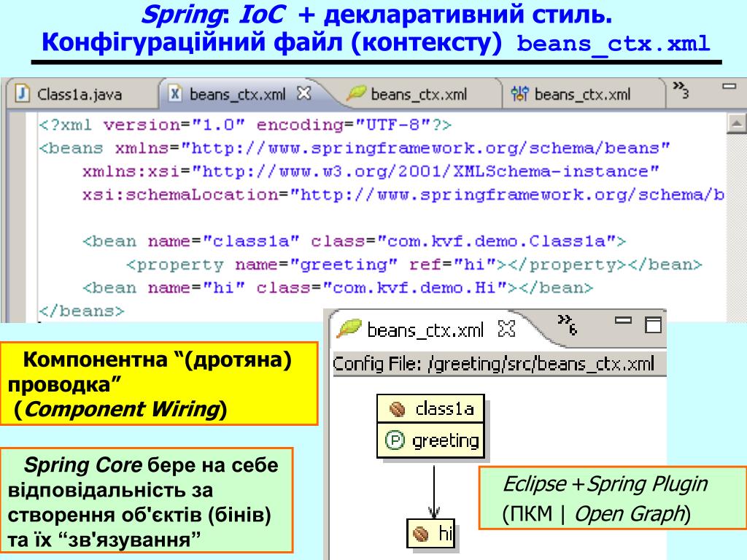Open the beans_ctx.xml tab marked with the sliders icon
The width and height of the screenshot is (747, 560).
coord(582,94)
